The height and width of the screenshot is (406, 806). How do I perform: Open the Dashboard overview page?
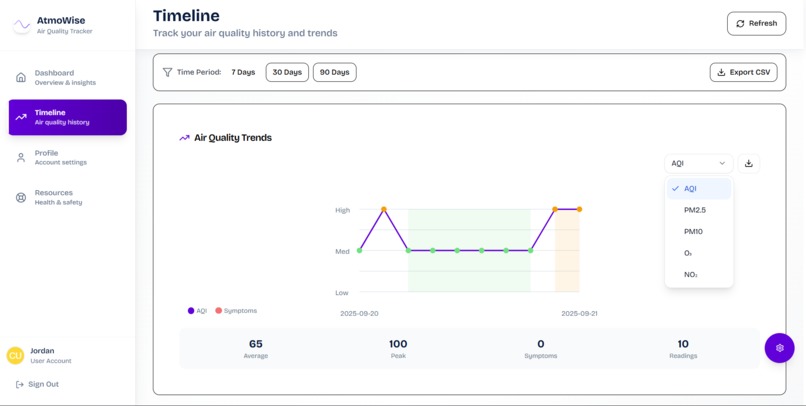(67, 77)
